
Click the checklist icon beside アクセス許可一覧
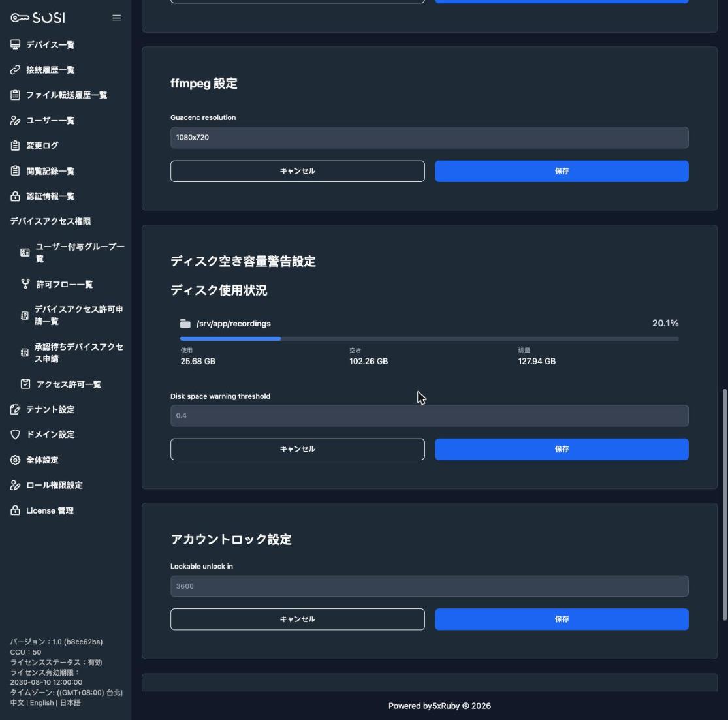25,384
